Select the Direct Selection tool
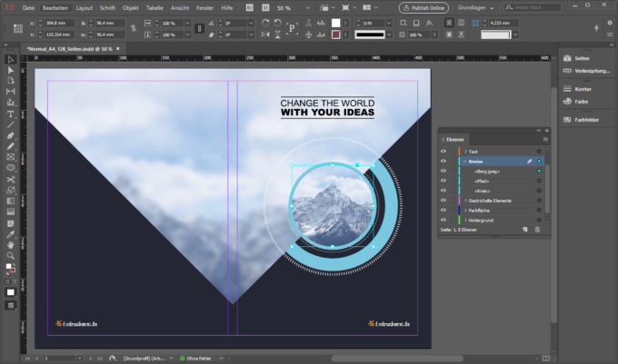 tap(11, 71)
